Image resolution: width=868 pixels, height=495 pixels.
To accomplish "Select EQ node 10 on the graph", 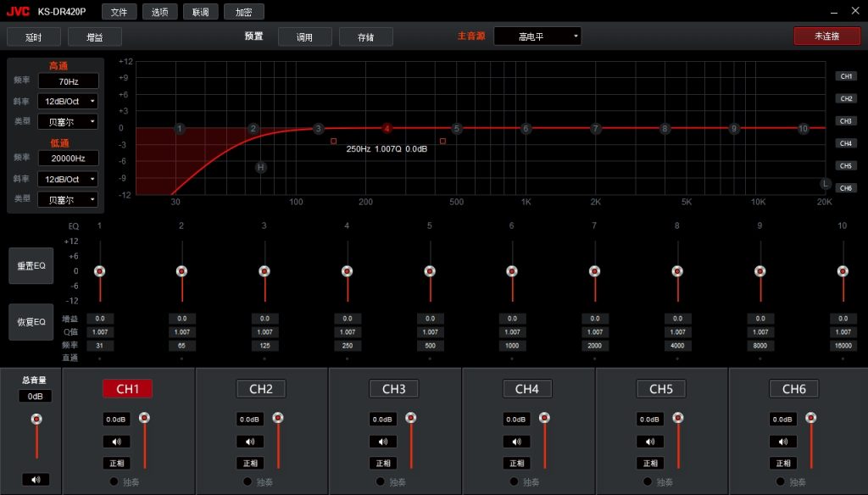I will click(804, 129).
